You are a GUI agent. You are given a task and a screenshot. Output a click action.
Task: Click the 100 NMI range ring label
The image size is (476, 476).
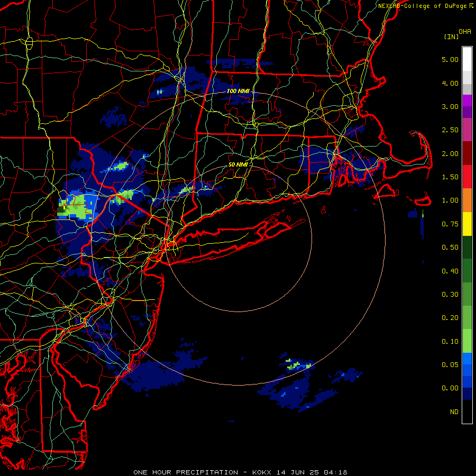coord(238,91)
